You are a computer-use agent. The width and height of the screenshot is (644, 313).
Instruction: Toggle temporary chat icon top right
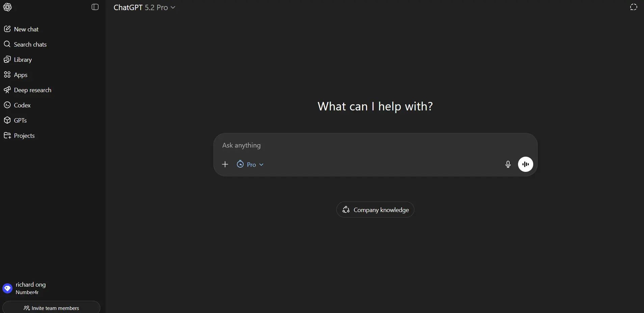point(634,7)
